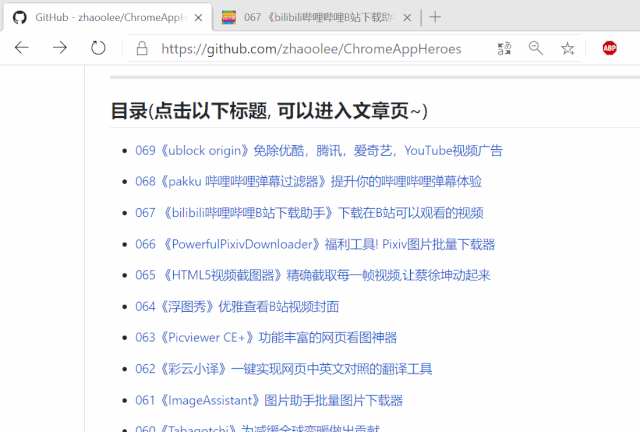This screenshot has width=640, height=432.
Task: Reload the page with the refresh icon
Action: click(x=98, y=48)
